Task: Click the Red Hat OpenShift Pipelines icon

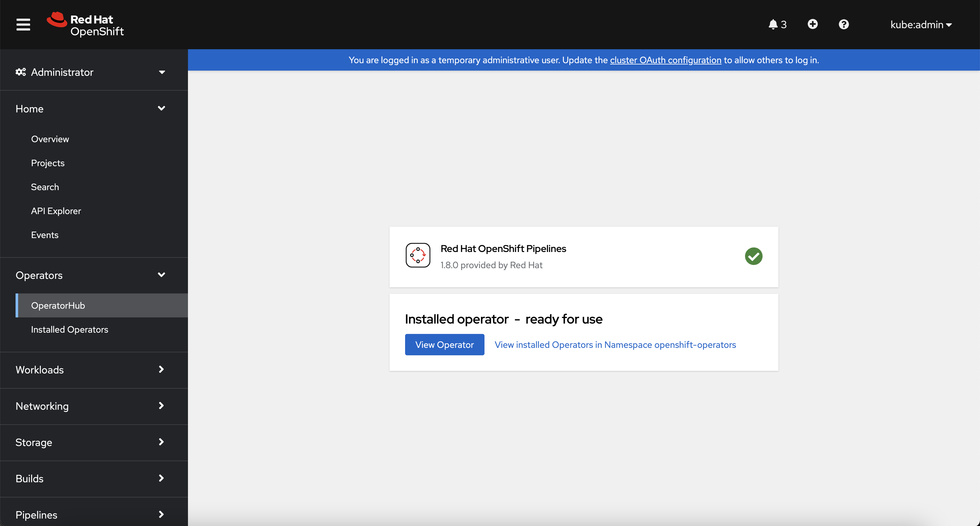Action: click(417, 255)
